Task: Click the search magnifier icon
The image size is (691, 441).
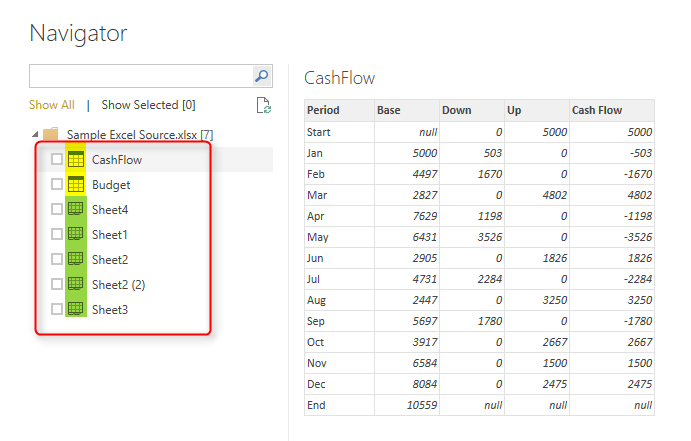Action: [262, 76]
